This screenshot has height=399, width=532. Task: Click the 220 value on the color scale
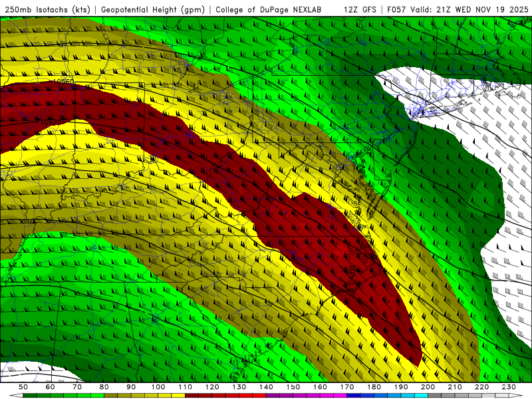(481, 387)
